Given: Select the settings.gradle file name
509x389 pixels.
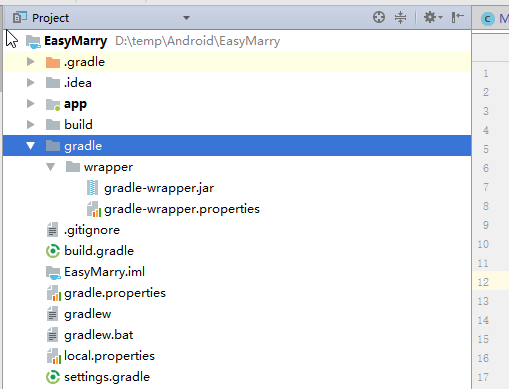Looking at the screenshot, I should click(107, 377).
